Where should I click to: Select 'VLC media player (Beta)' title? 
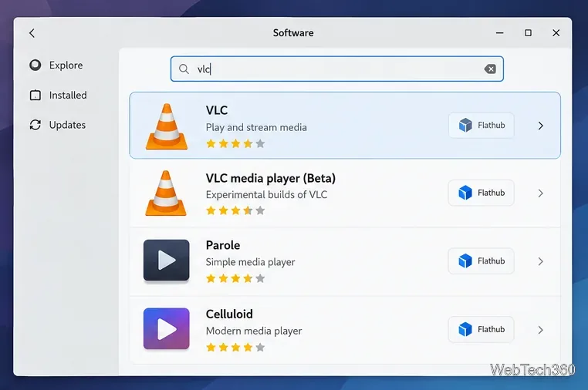(x=270, y=178)
